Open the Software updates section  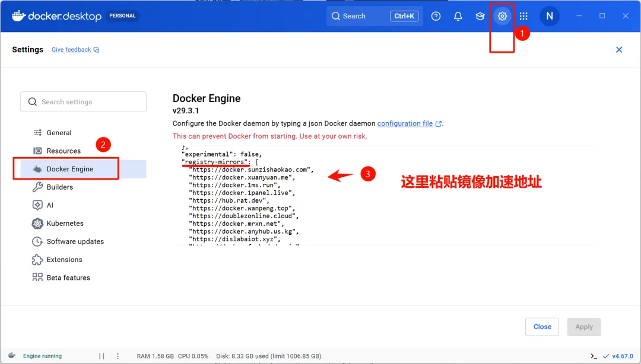point(84,241)
